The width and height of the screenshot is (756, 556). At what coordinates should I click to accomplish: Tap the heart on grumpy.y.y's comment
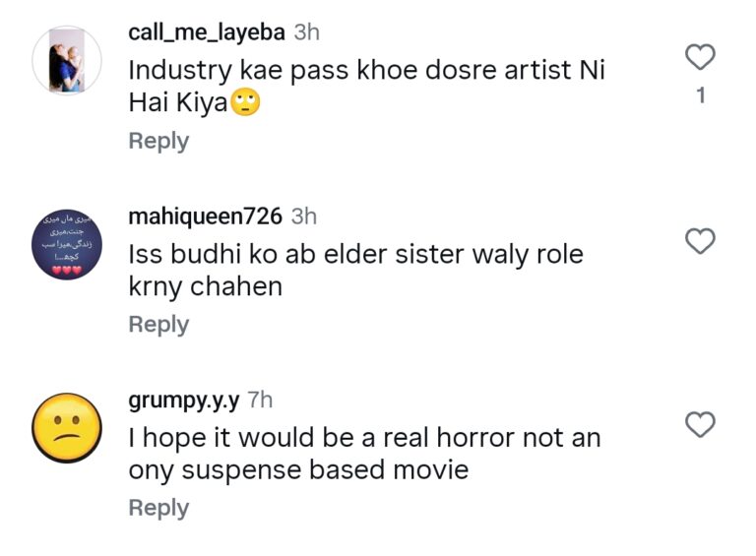click(x=700, y=424)
